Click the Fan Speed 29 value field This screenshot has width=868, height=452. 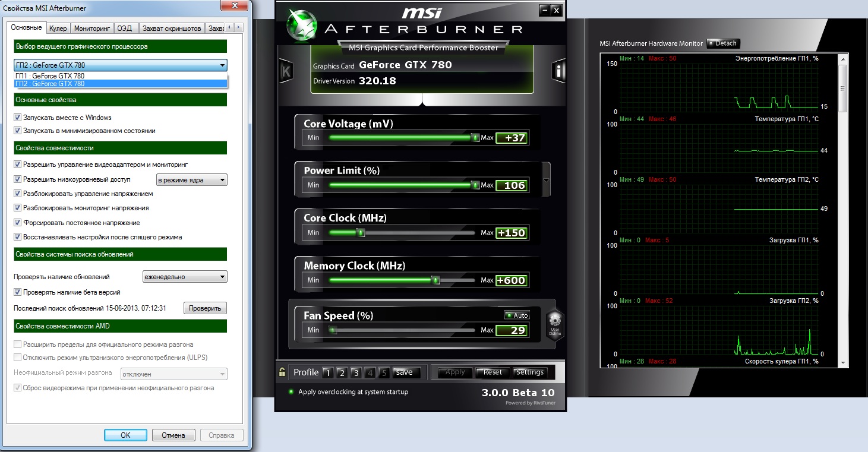click(x=511, y=330)
